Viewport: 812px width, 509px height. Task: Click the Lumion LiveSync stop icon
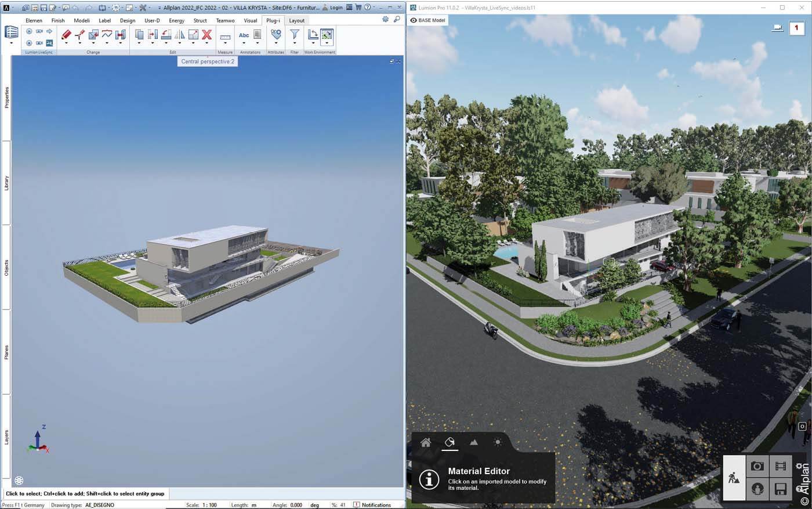(x=29, y=43)
